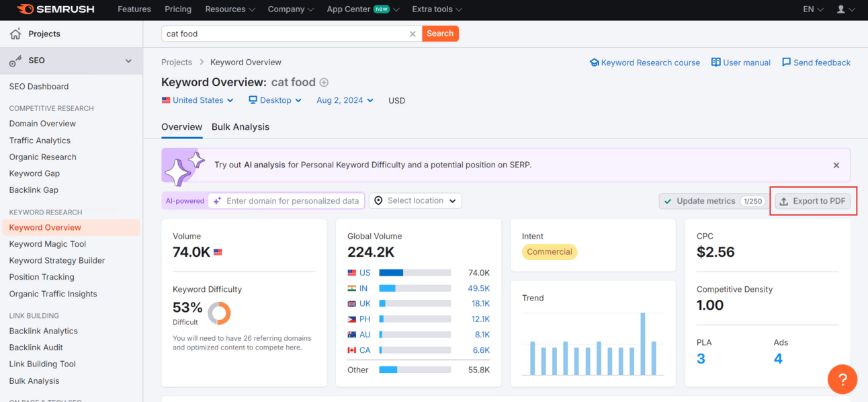The image size is (868, 402).
Task: Change the Aug 2, 2024 date selector
Action: point(345,100)
